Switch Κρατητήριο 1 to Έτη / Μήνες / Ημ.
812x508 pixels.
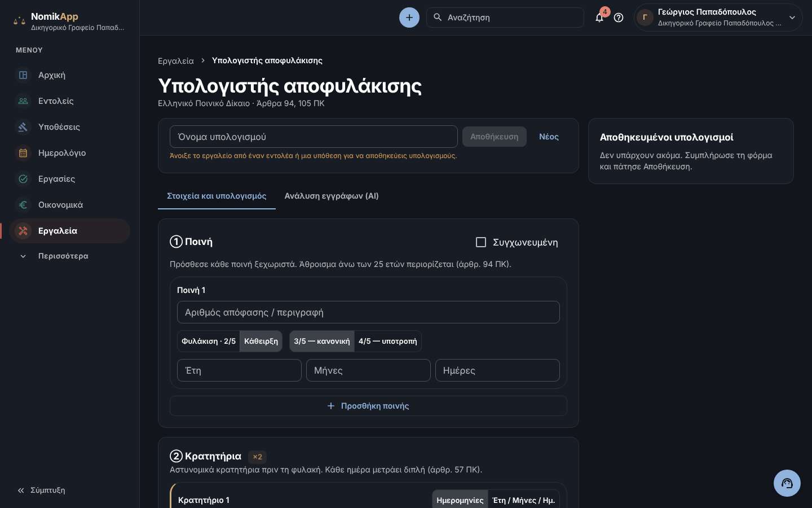click(x=524, y=500)
